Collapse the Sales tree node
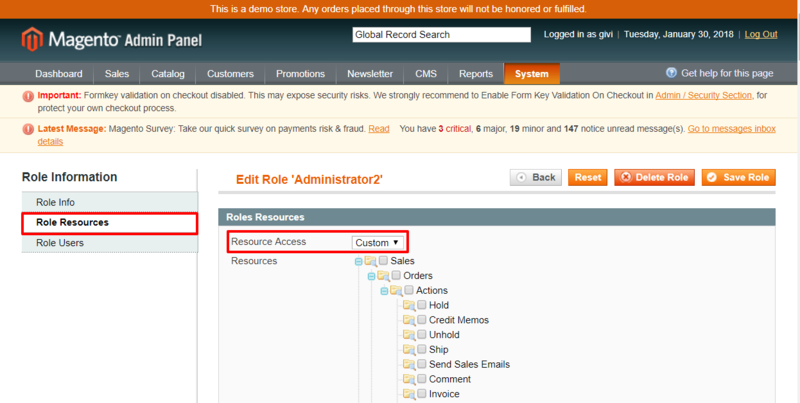 point(359,262)
